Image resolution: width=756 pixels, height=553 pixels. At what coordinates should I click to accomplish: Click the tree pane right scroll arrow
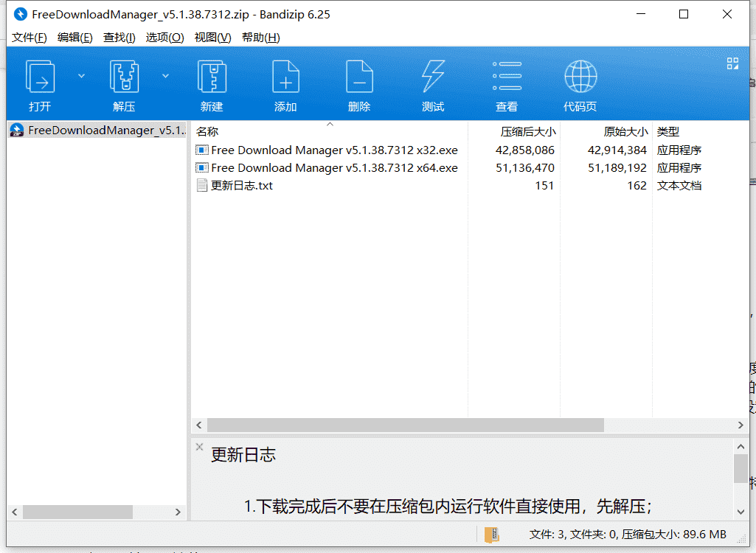click(178, 512)
